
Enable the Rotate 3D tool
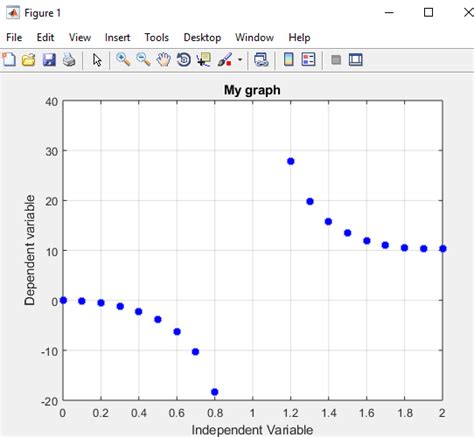tap(184, 60)
